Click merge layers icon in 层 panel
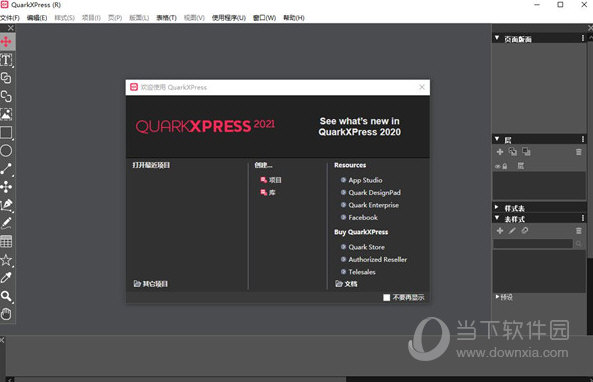The height and width of the screenshot is (382, 593). pos(526,152)
